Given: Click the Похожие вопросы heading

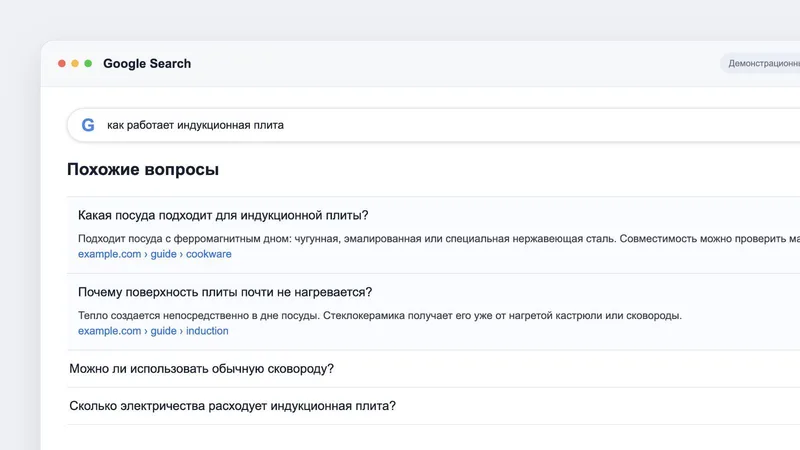Looking at the screenshot, I should coord(143,169).
